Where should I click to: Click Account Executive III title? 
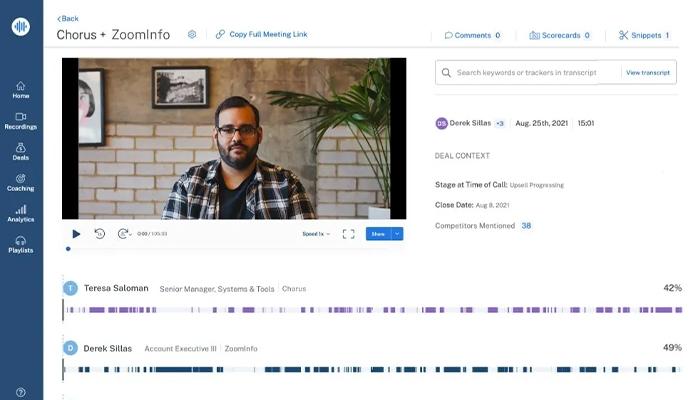click(180, 349)
